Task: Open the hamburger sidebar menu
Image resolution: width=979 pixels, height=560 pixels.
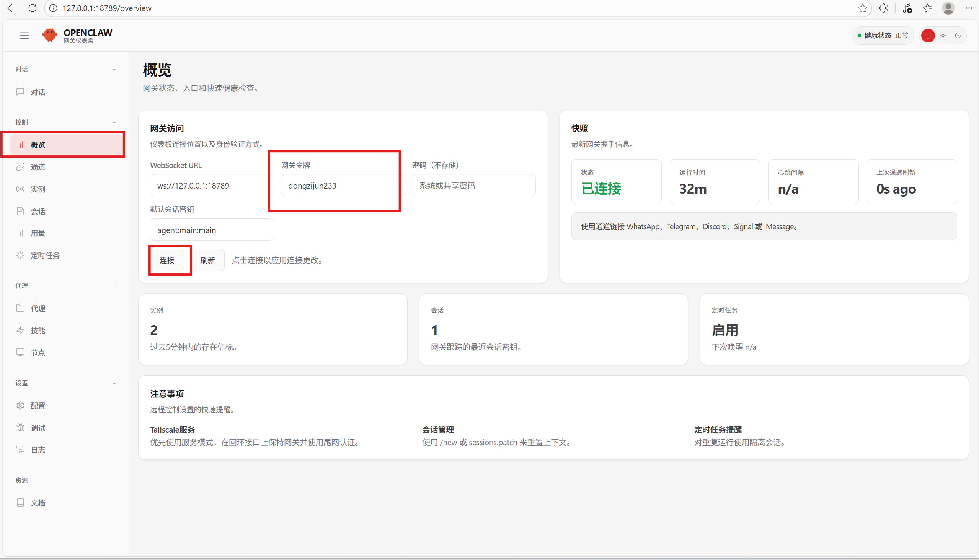Action: pyautogui.click(x=24, y=36)
